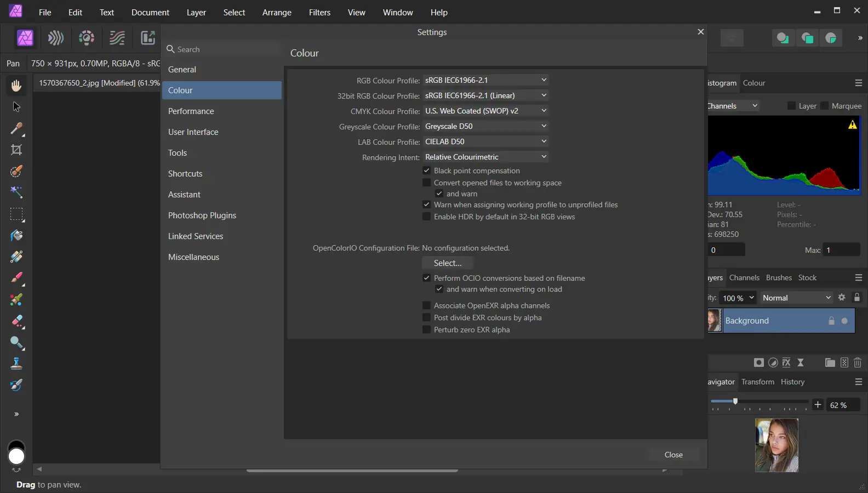Toggle Warn when assigning working profile
868x493 pixels.
pos(426,205)
